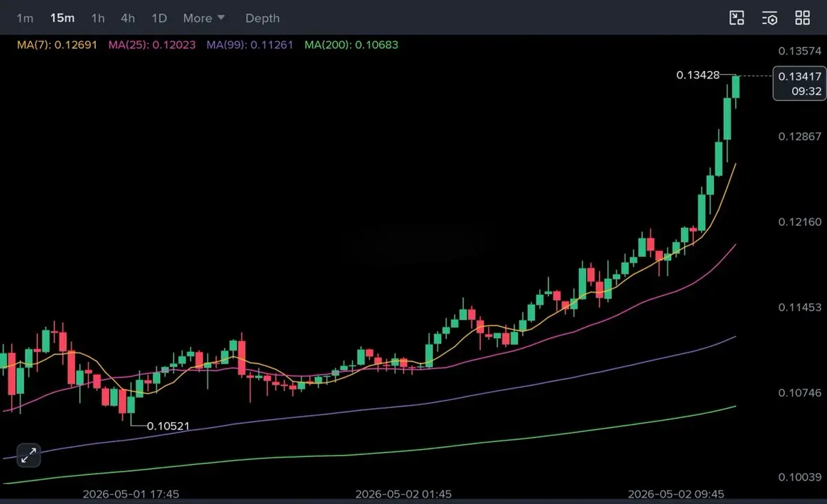Screen dimensions: 827x504
Task: Open the chart drawing tools icon
Action: point(737,19)
